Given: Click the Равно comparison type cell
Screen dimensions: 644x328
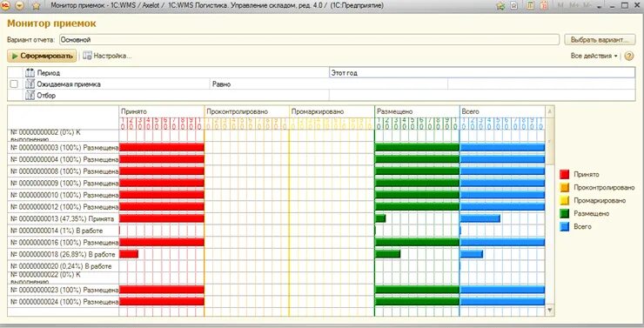Looking at the screenshot, I should point(329,84).
